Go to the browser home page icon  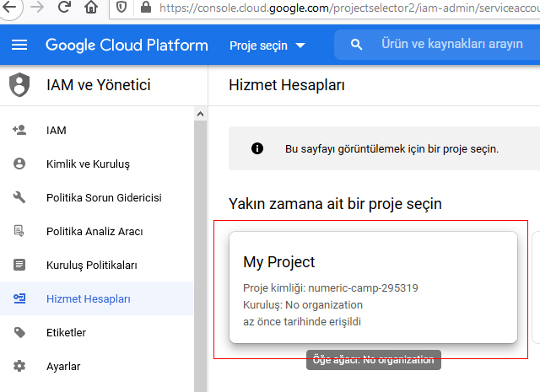coord(91,7)
